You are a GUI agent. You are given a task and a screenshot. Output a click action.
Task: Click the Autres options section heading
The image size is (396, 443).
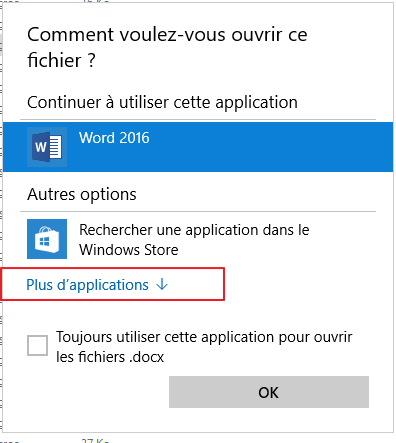pyautogui.click(x=82, y=194)
